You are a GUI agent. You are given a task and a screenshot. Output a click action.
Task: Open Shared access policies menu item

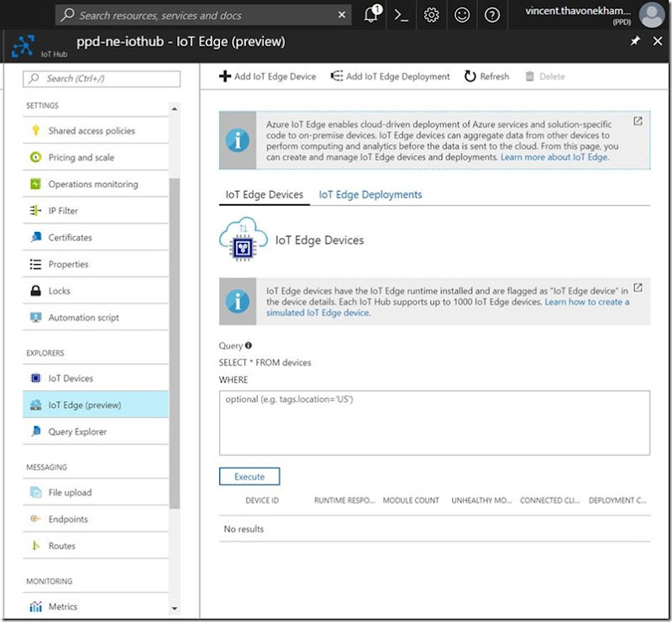(96, 130)
